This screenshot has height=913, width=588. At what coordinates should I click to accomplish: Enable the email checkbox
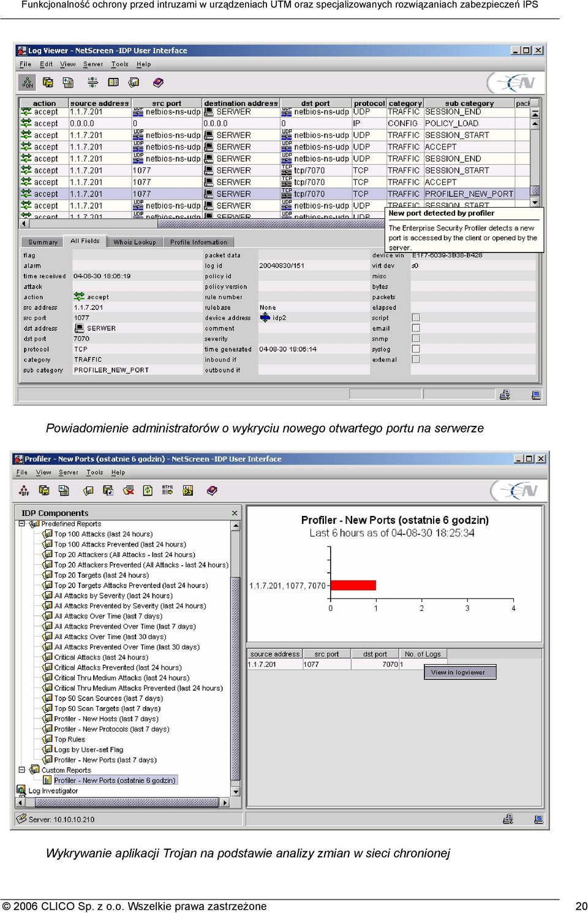(416, 328)
